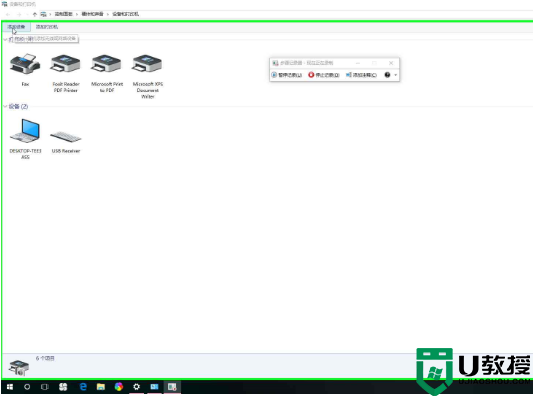Collapse the Devices (2) group
This screenshot has width=533, height=397.
5,106
